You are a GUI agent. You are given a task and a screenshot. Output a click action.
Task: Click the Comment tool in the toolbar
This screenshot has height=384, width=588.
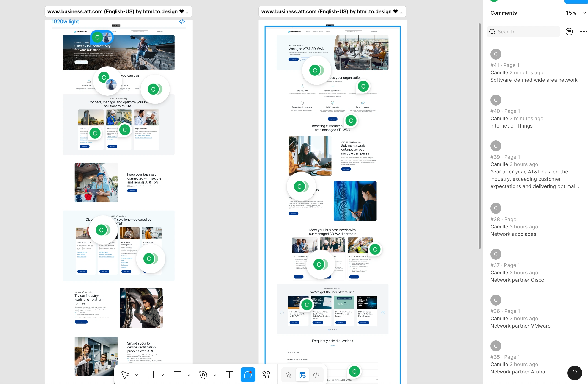[x=247, y=375]
